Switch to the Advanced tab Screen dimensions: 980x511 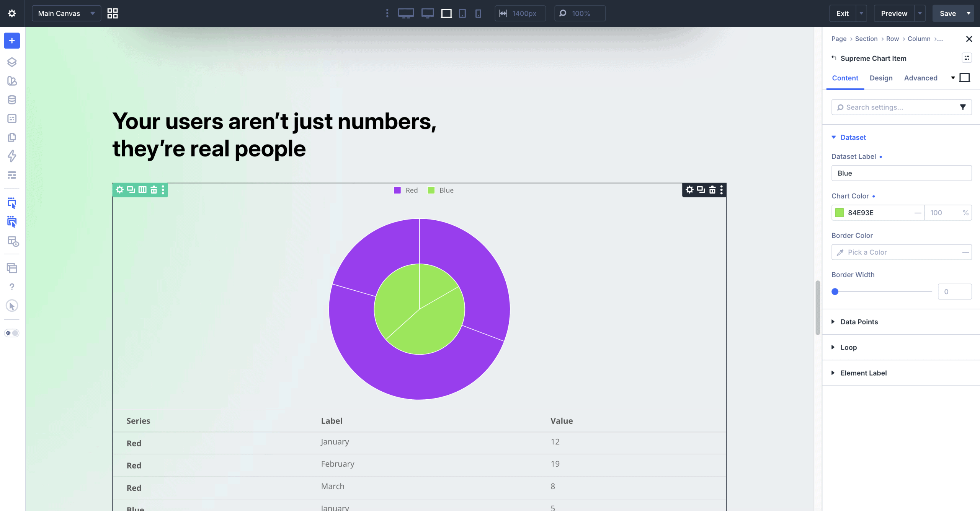[x=921, y=78]
